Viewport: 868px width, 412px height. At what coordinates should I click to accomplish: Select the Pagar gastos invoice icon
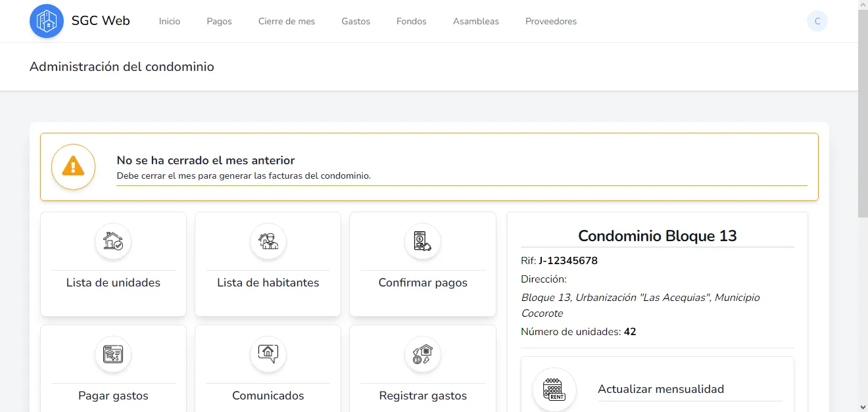click(x=113, y=354)
